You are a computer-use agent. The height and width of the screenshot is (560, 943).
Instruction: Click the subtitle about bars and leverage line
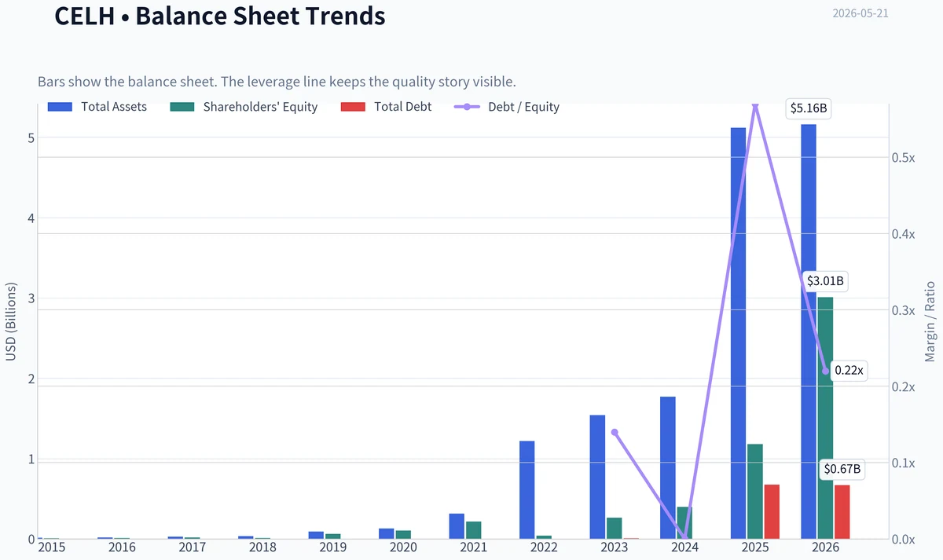click(277, 82)
